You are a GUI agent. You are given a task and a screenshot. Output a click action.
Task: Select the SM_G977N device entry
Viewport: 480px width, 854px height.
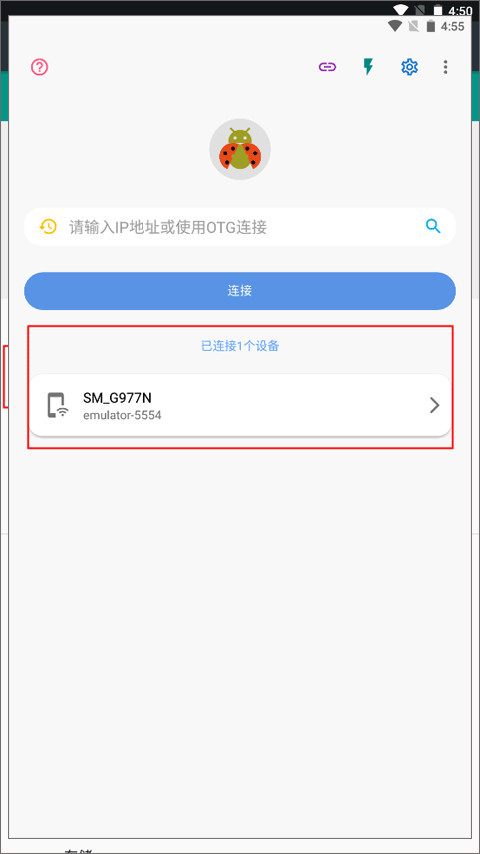click(x=240, y=405)
